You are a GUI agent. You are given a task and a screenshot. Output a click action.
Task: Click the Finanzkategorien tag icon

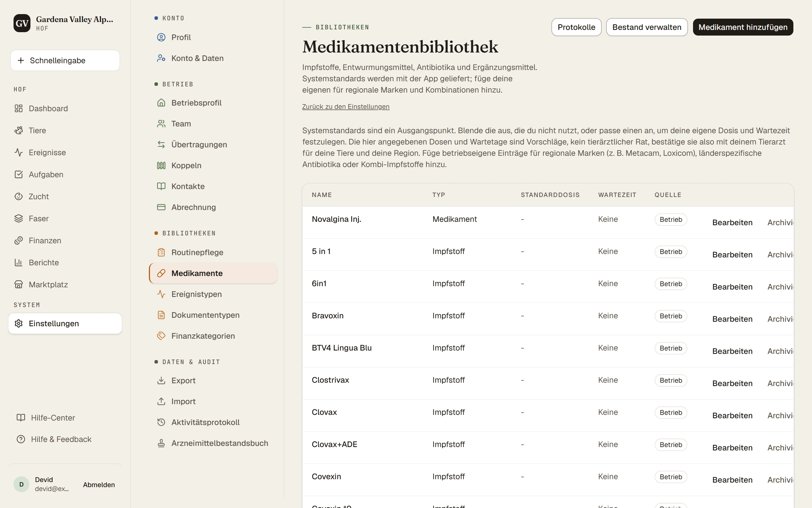click(161, 336)
